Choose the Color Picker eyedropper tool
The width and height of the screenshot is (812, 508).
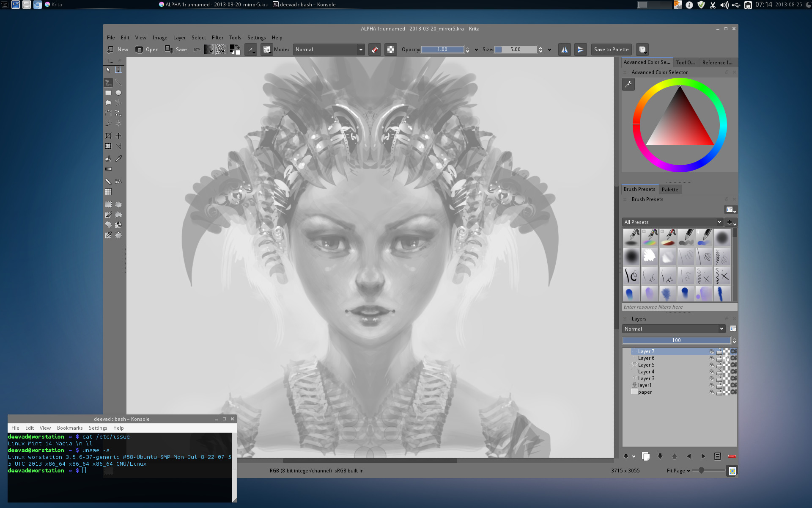click(118, 158)
